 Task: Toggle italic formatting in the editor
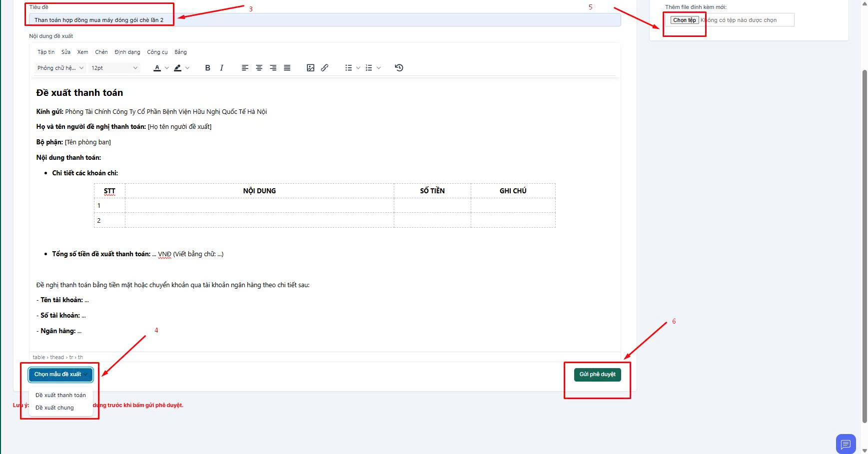click(x=221, y=68)
